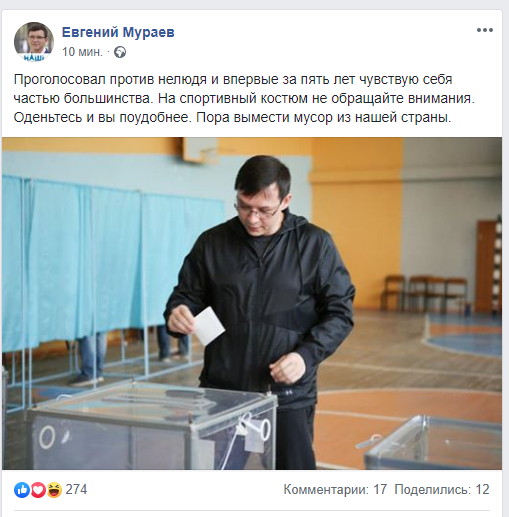Click the laughing Haha reaction icon
509x517 pixels.
(x=54, y=490)
